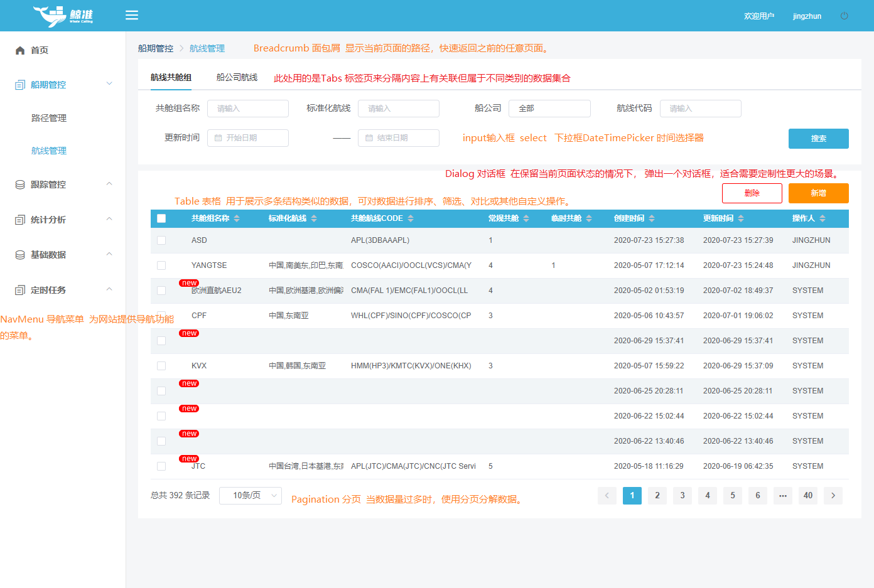Collapse the 船期管控 menu chevron
Image resolution: width=874 pixels, height=588 pixels.
[x=109, y=83]
